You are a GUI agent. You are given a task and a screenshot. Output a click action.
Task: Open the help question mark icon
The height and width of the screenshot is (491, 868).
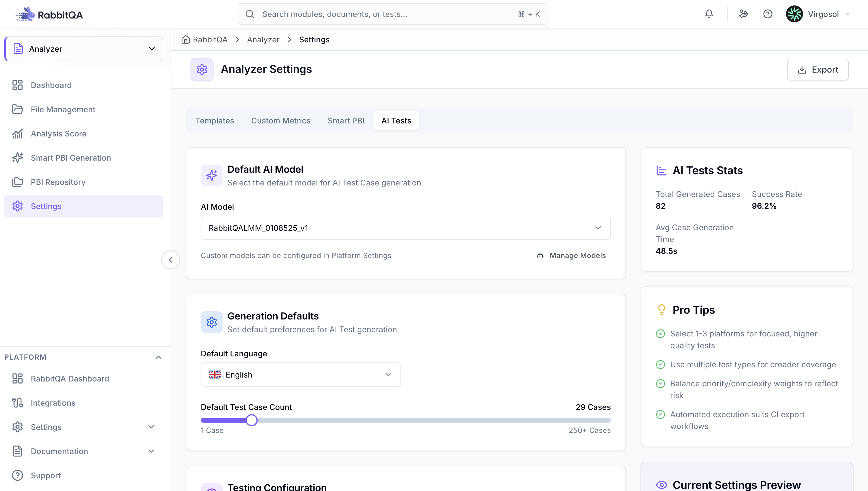click(x=768, y=14)
